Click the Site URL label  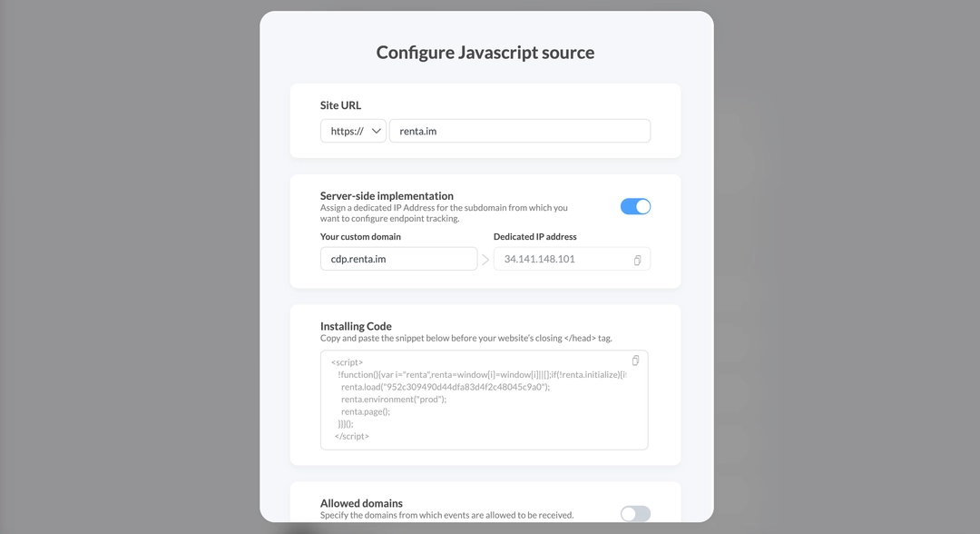click(x=340, y=105)
